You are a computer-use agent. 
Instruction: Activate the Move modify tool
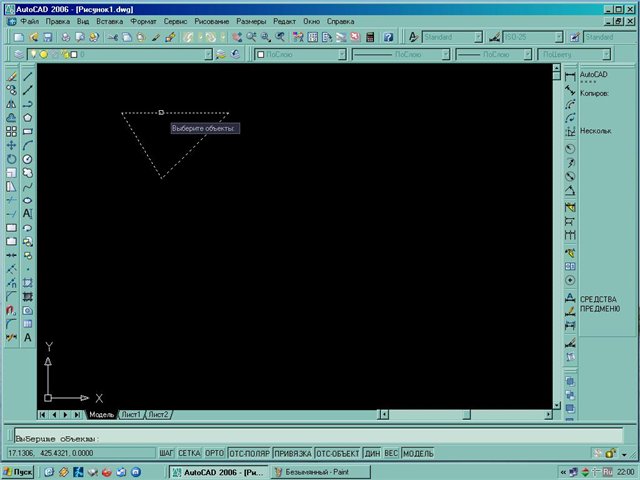pos(11,145)
